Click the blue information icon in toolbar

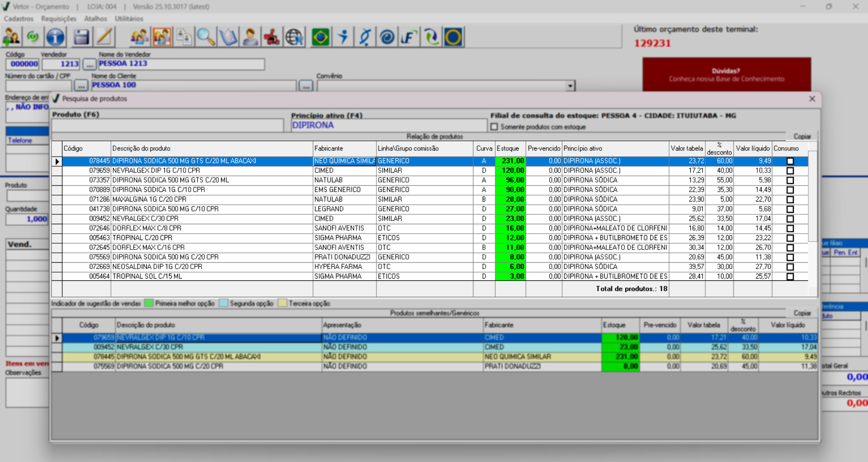tap(55, 37)
